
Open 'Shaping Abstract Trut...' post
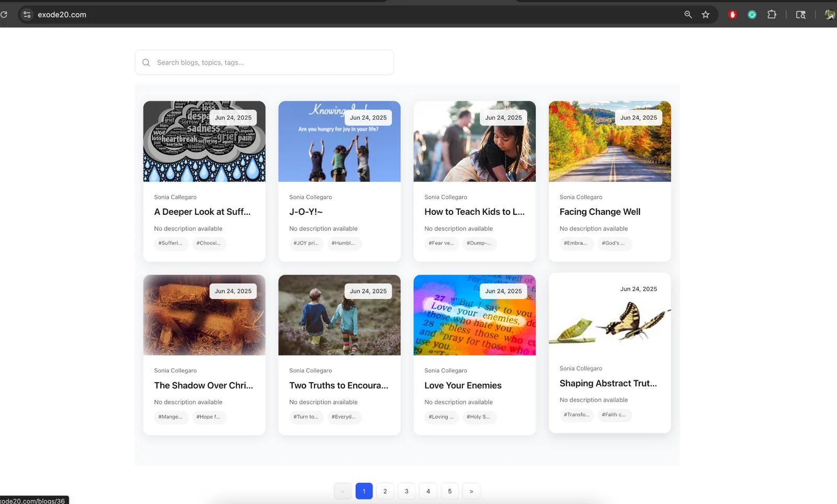(608, 383)
